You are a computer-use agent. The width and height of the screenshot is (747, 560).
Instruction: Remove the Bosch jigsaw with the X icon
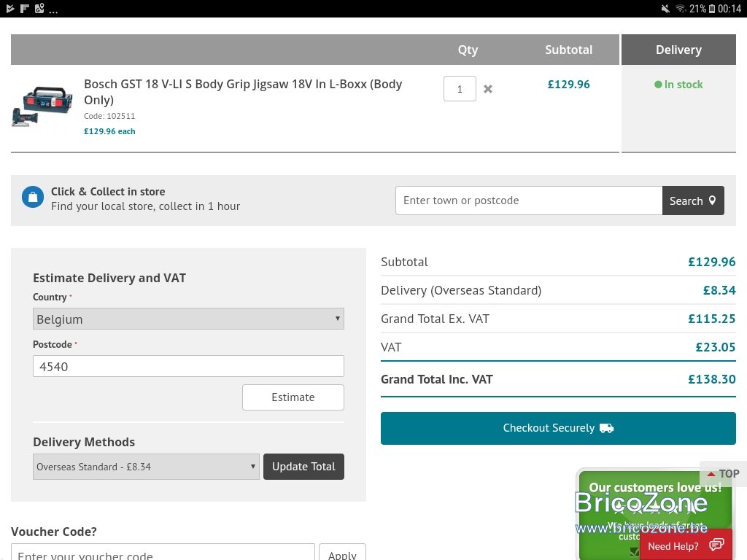488,89
